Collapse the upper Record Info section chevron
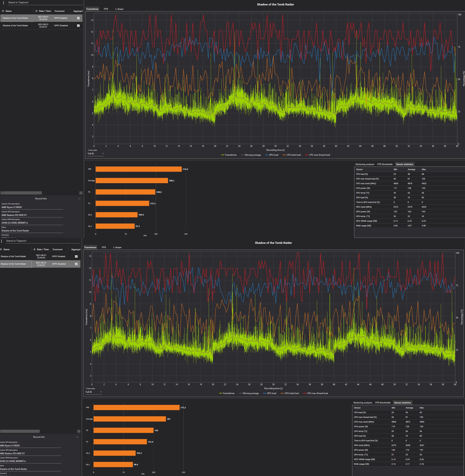The height and width of the screenshot is (476, 465). pyautogui.click(x=79, y=199)
